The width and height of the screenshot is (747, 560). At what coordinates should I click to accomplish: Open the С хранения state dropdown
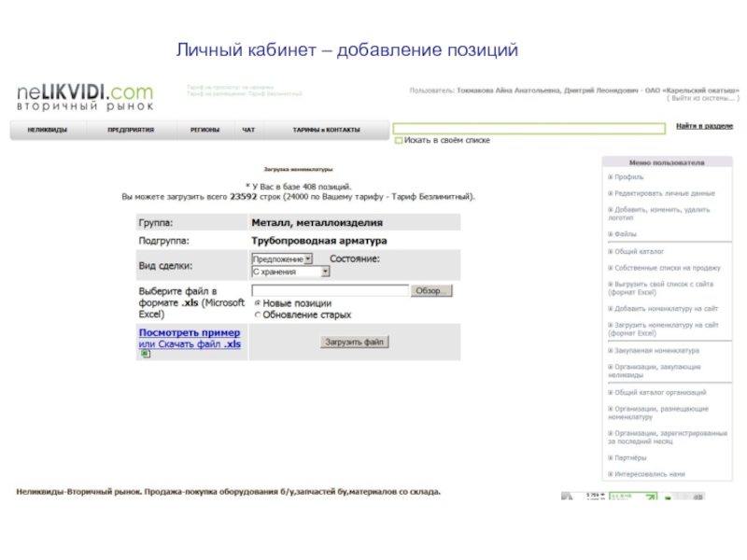click(290, 272)
